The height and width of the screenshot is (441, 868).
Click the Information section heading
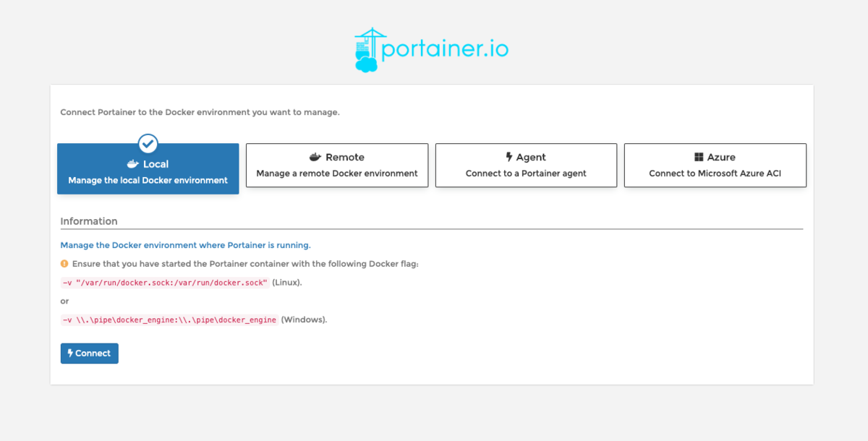(88, 220)
